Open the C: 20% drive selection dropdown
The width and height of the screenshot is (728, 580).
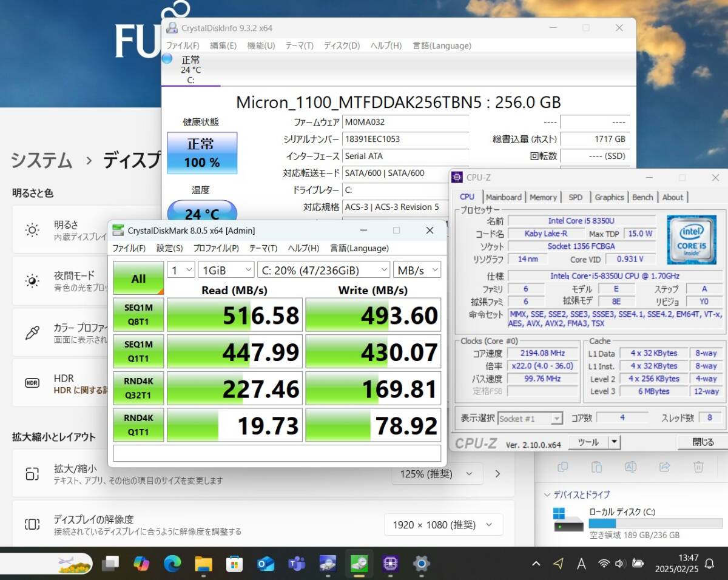pyautogui.click(x=324, y=270)
